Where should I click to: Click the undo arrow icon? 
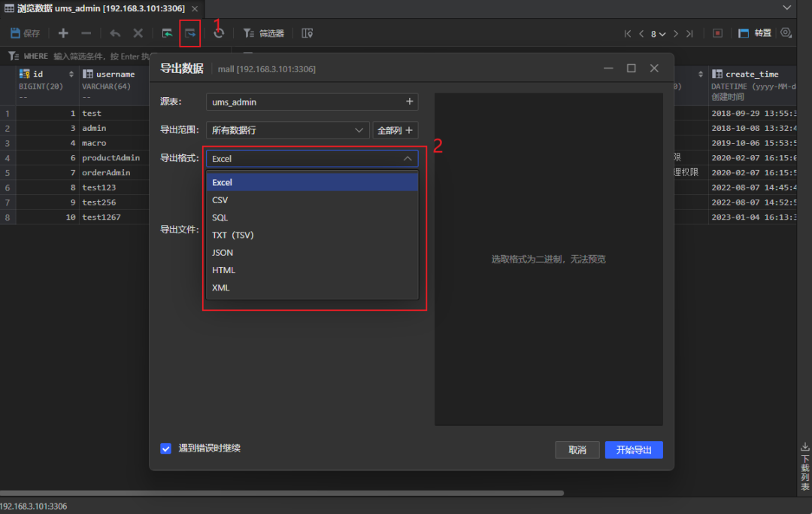pos(115,33)
